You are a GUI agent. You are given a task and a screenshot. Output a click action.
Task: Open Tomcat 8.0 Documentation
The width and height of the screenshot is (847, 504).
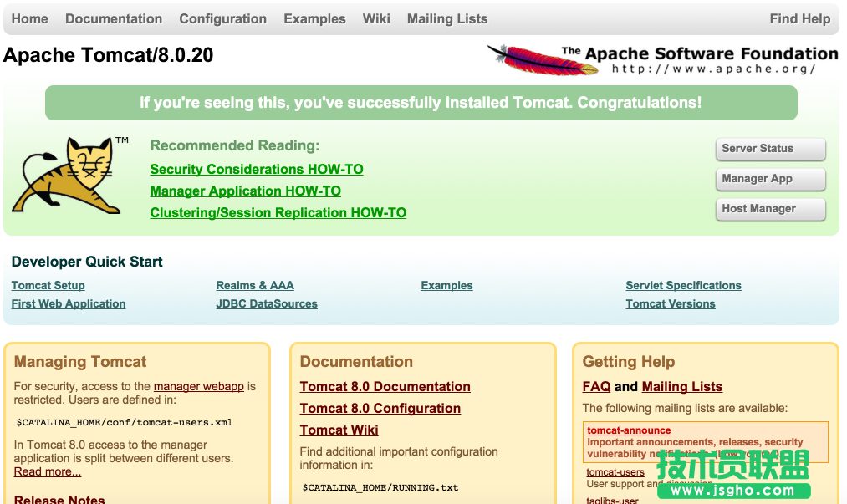[x=385, y=386]
